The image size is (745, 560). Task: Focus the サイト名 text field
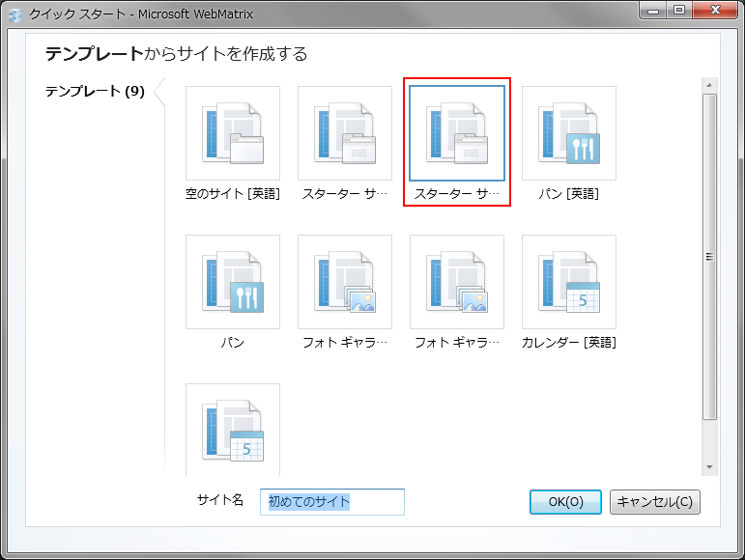(332, 502)
